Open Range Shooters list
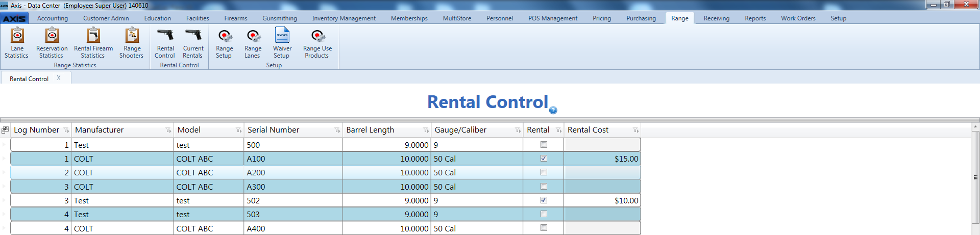This screenshot has height=235, width=980. point(132,44)
